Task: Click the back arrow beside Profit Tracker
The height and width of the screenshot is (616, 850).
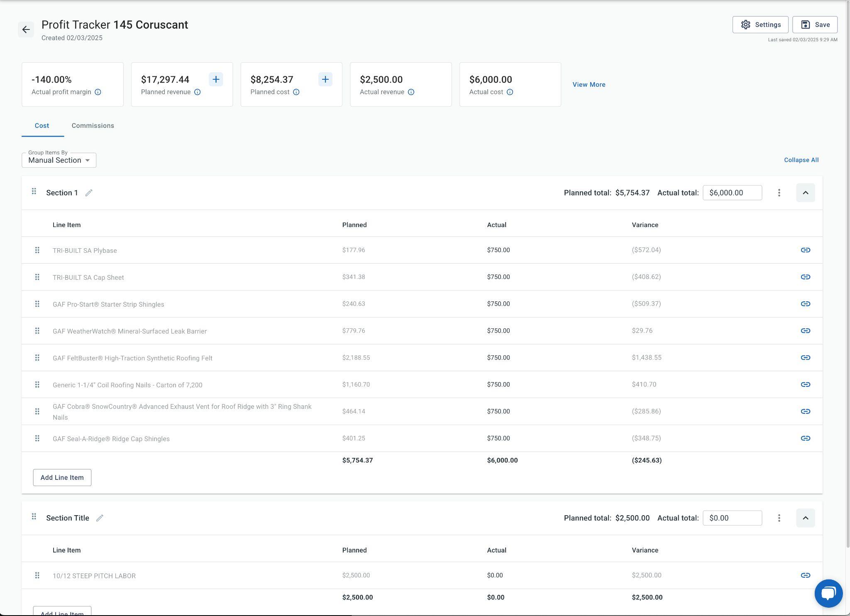Action: [x=26, y=29]
